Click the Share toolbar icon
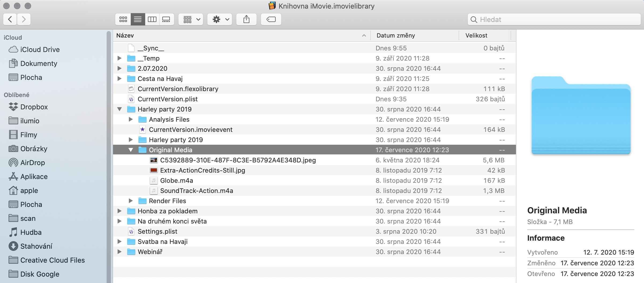644x283 pixels. coord(246,19)
